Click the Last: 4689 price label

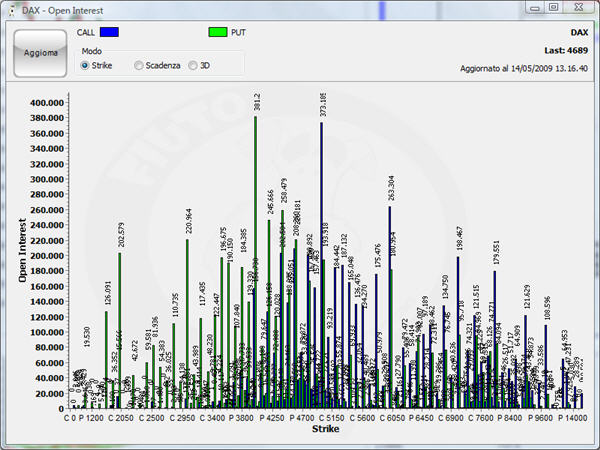coord(568,48)
